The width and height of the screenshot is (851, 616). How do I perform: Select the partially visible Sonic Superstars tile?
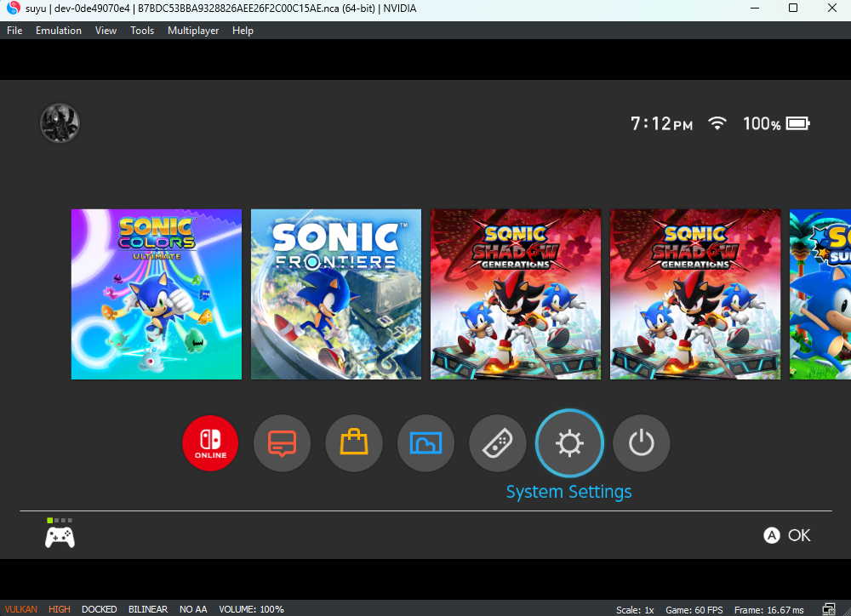(x=820, y=294)
